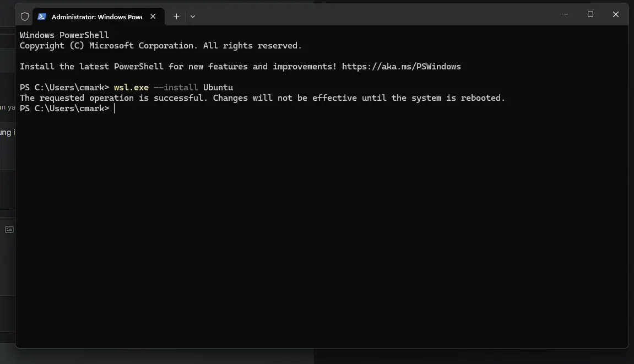This screenshot has width=634, height=364.
Task: Minimize the Terminal window
Action: (x=565, y=14)
